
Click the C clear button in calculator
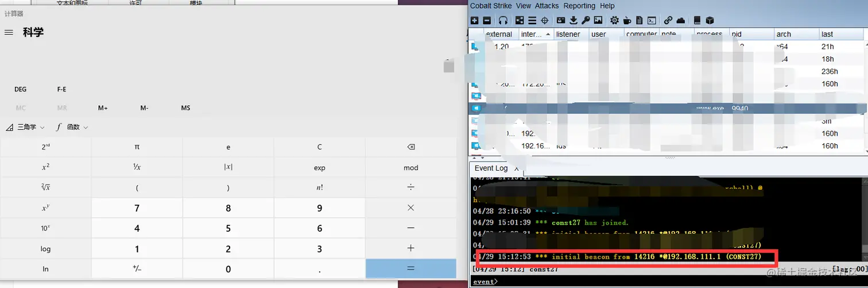click(x=320, y=147)
